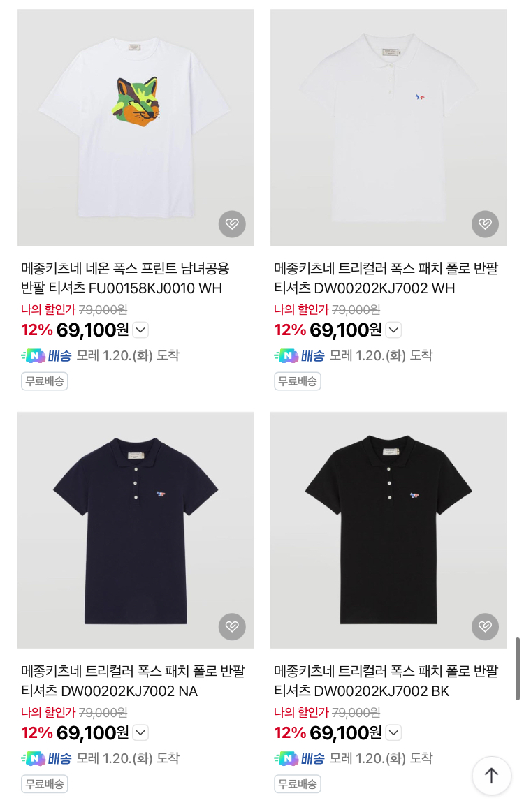Image resolution: width=524 pixels, height=812 pixels.
Task: Wishlist the neon fox print t-shirt
Action: coord(233,224)
